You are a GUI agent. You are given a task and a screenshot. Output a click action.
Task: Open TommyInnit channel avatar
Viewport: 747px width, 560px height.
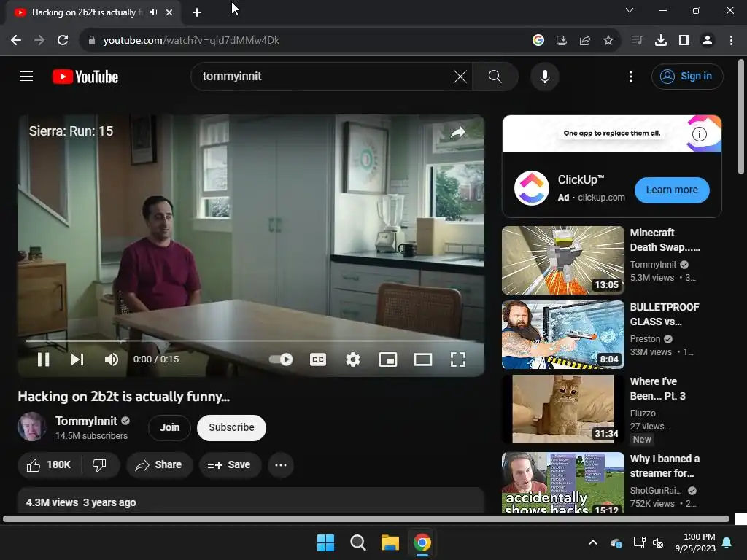click(32, 426)
